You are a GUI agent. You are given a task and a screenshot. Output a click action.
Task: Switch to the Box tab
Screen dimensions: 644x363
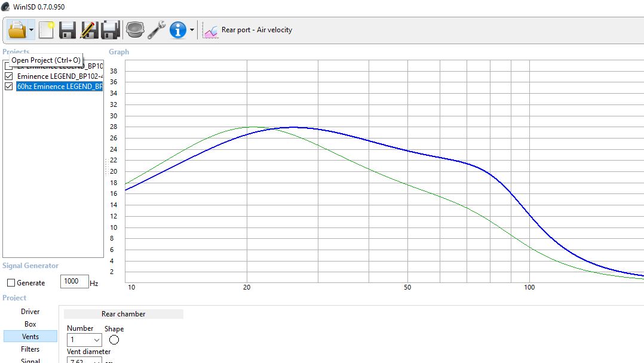point(30,324)
